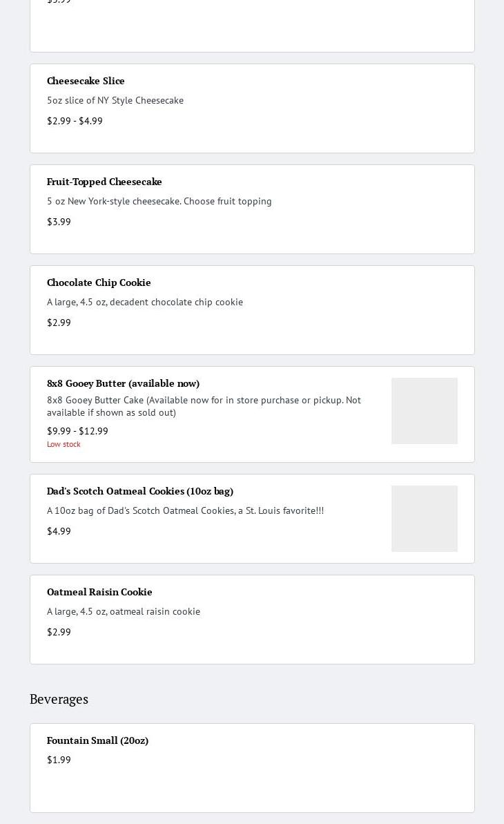Open 8x8 Gooey Butter (available now)
The height and width of the screenshot is (824, 504).
coord(123,383)
